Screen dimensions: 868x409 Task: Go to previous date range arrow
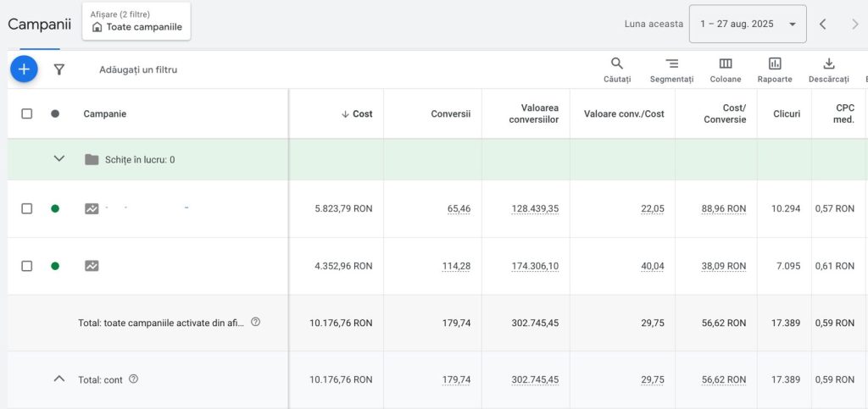tap(822, 24)
